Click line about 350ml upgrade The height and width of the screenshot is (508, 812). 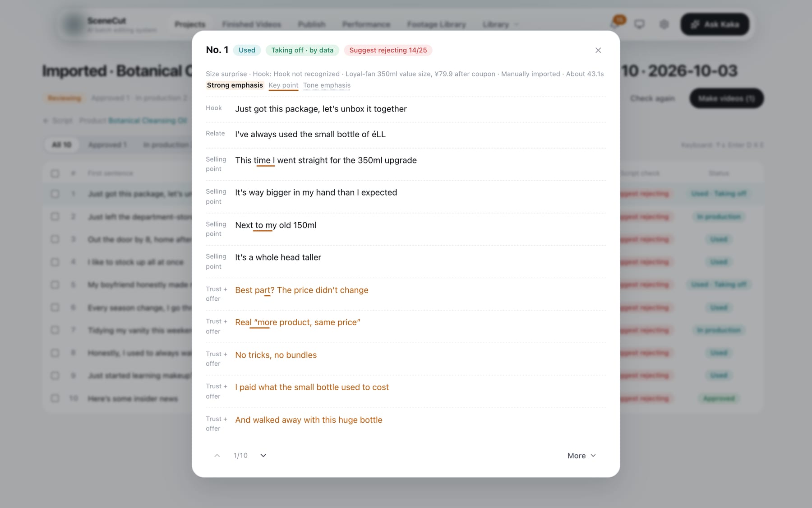click(326, 160)
